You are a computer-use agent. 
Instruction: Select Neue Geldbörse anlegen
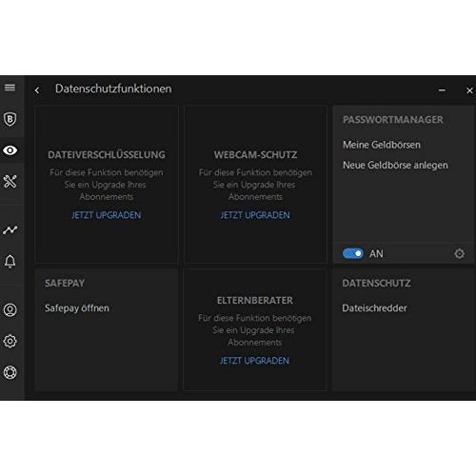point(395,166)
